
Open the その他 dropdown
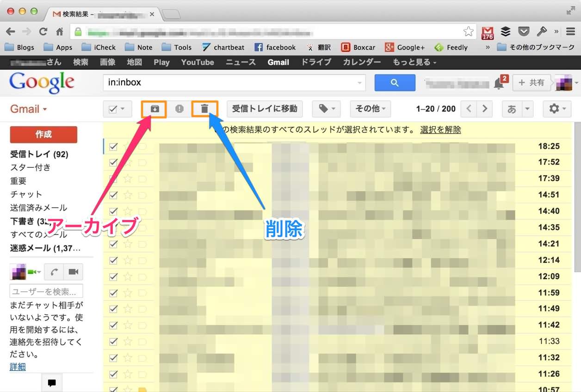pyautogui.click(x=370, y=109)
